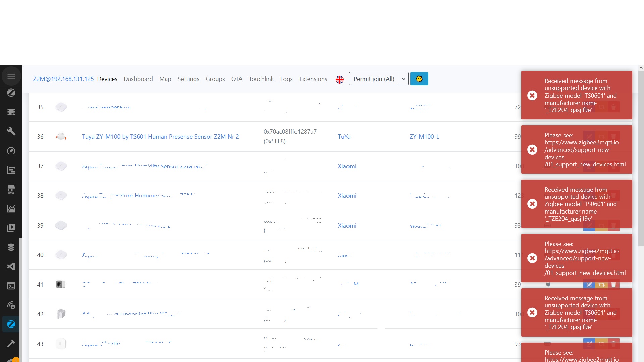
Task: Click the wrench icon in sidebar
Action: coord(11,131)
